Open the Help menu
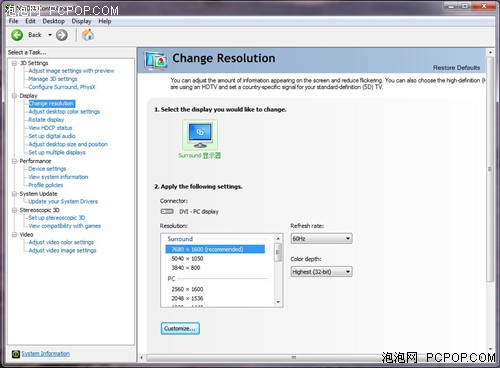Viewport: 500px width, 368px height. 105,21
